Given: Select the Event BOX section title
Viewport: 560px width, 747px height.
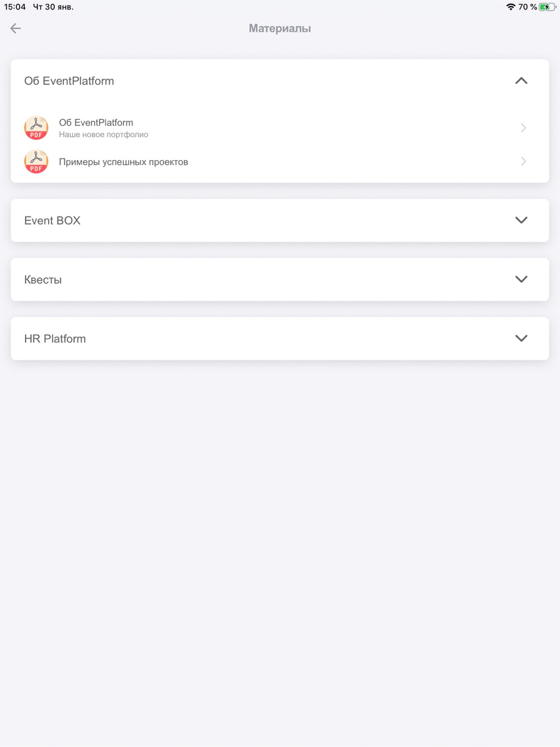Looking at the screenshot, I should tap(52, 221).
